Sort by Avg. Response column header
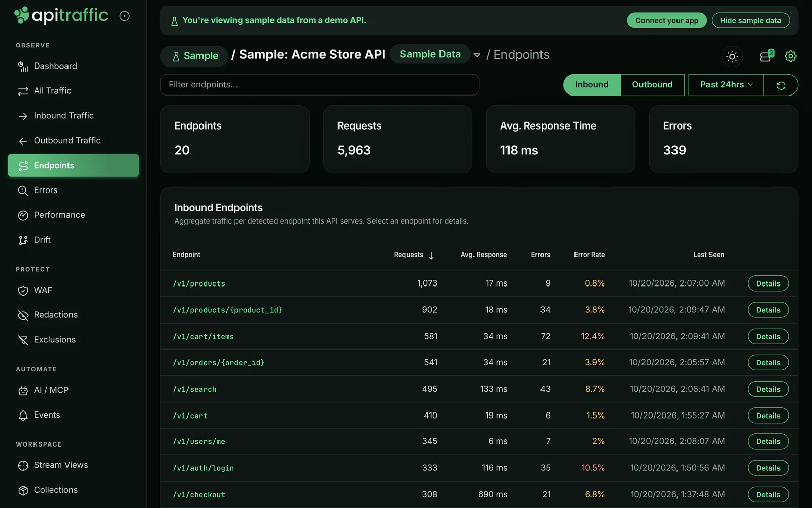 point(484,255)
